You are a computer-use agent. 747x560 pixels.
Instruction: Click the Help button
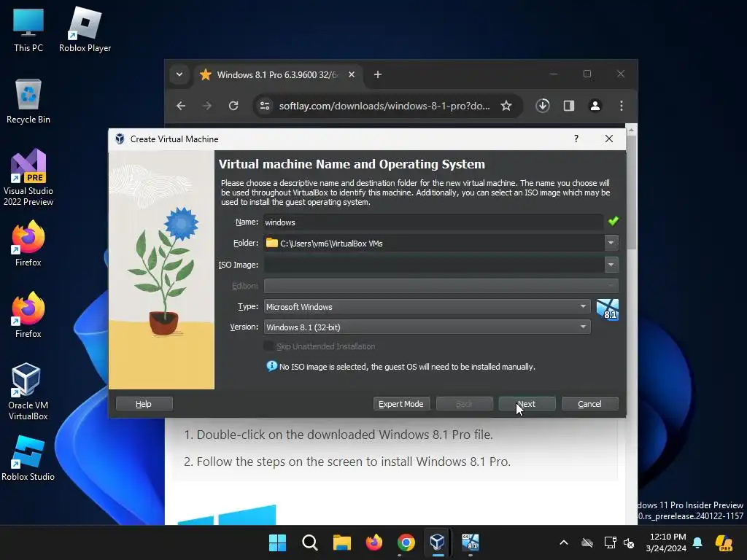tap(144, 404)
